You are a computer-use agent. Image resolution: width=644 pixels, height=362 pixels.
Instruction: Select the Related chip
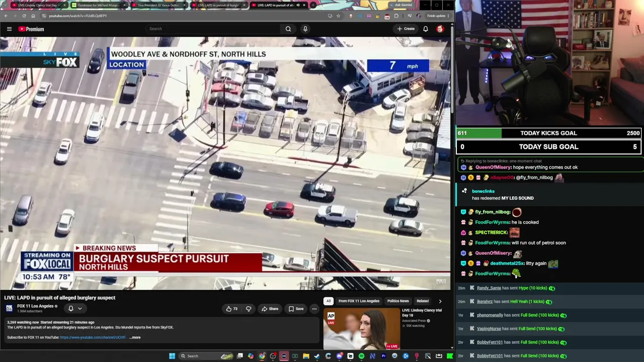(x=423, y=301)
